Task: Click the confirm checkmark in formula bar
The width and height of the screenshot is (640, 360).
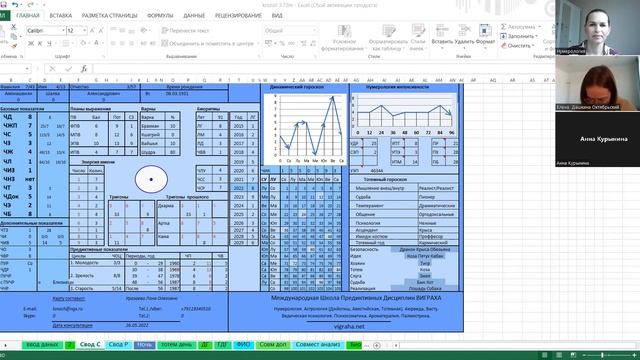Action: 68,69
